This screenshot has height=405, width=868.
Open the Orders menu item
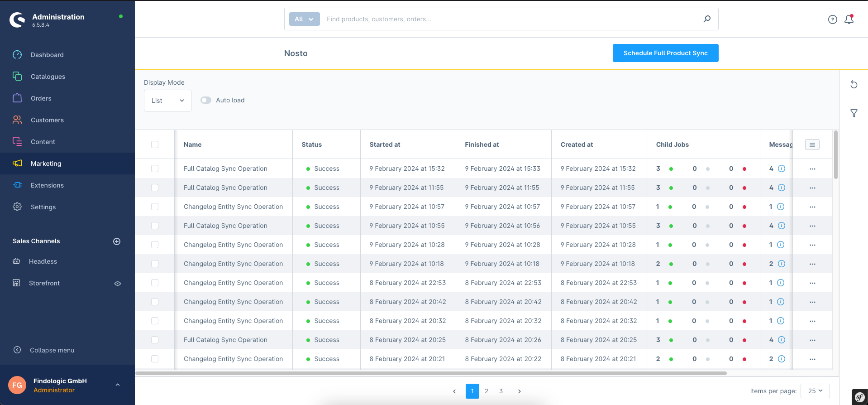click(67, 98)
